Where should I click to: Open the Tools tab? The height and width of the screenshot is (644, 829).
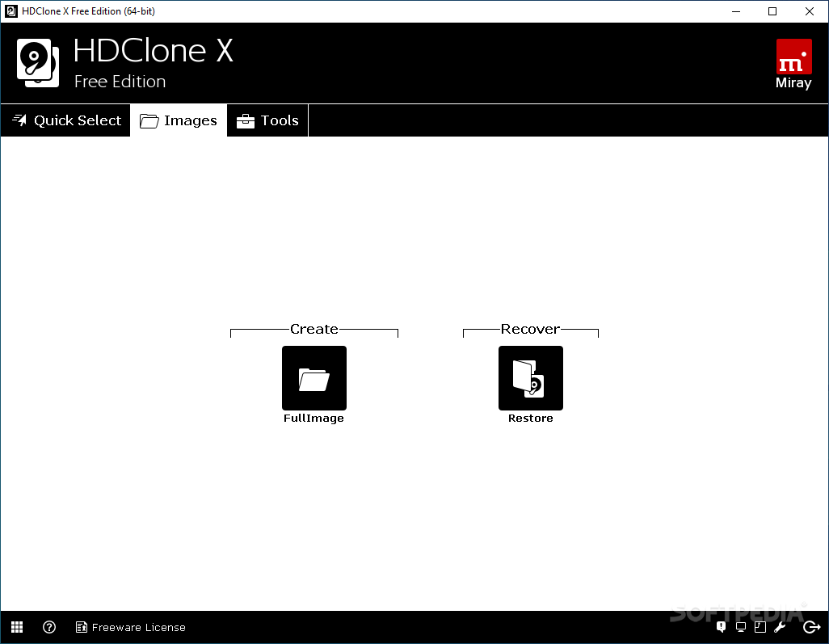pyautogui.click(x=267, y=120)
